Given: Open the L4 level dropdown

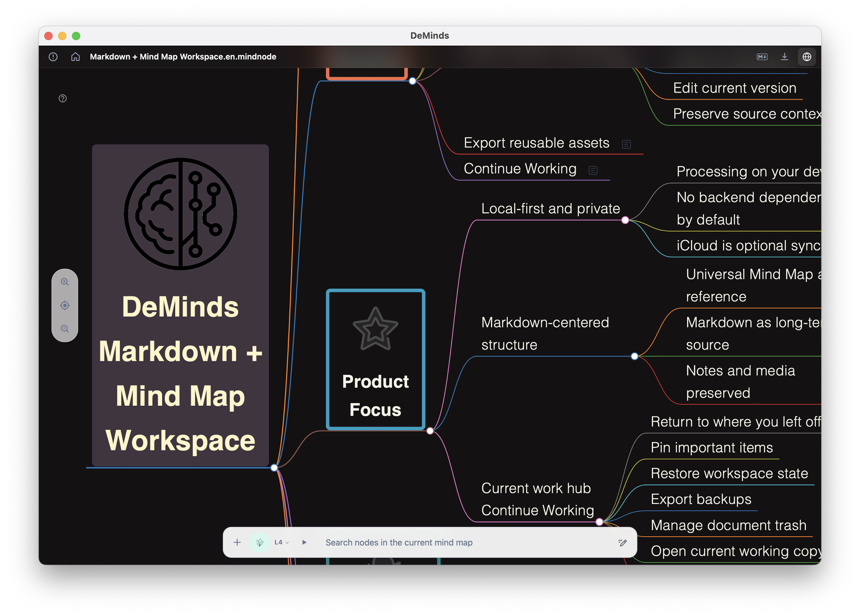Looking at the screenshot, I should (x=282, y=542).
